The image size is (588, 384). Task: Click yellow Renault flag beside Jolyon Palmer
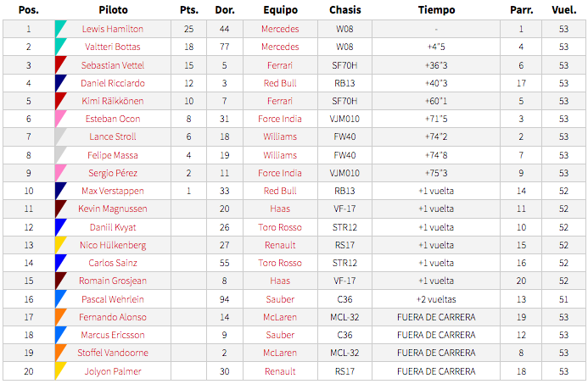[60, 371]
